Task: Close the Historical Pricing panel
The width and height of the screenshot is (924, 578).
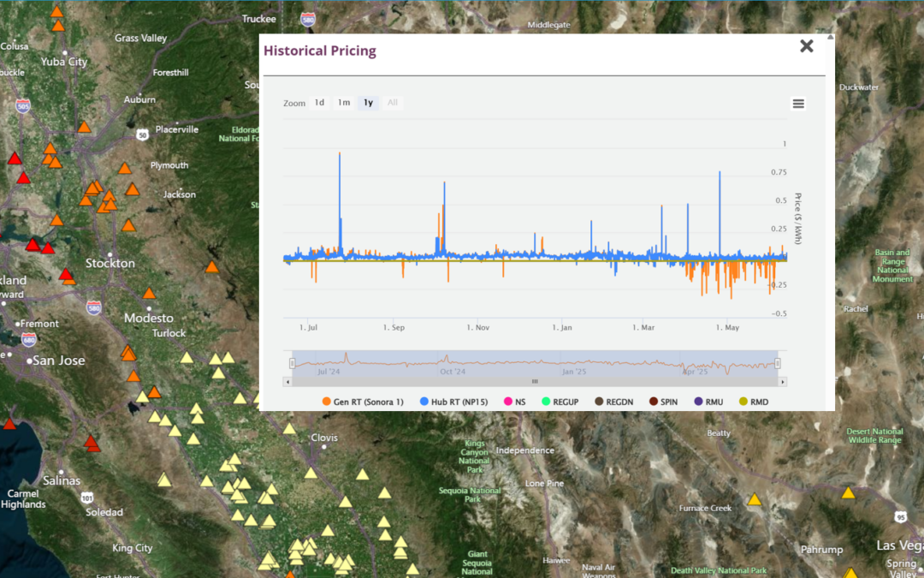Action: click(x=806, y=46)
